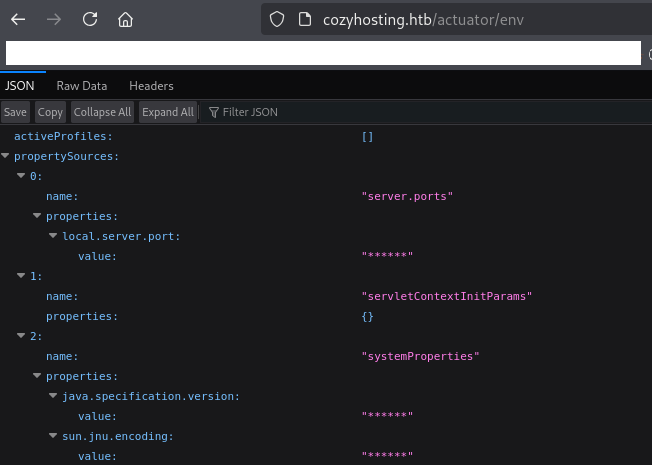The height and width of the screenshot is (465, 652).
Task: Switch to the Raw Data tab
Action: 81,86
